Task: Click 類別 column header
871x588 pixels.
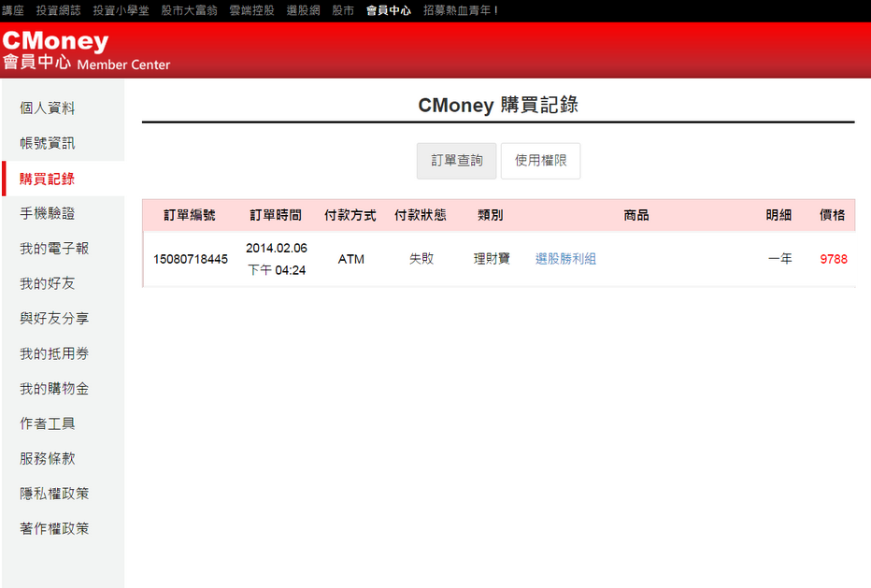Action: click(490, 215)
